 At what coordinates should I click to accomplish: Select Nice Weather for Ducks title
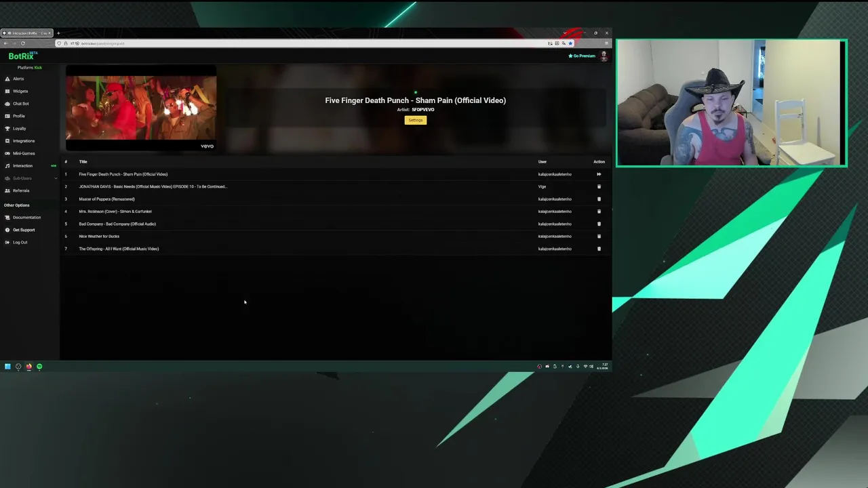click(x=99, y=237)
